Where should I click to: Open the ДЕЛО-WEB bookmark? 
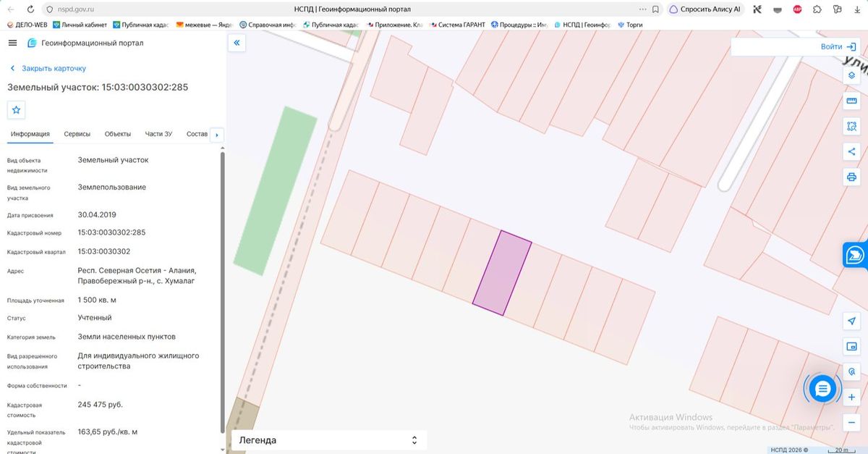(x=27, y=25)
